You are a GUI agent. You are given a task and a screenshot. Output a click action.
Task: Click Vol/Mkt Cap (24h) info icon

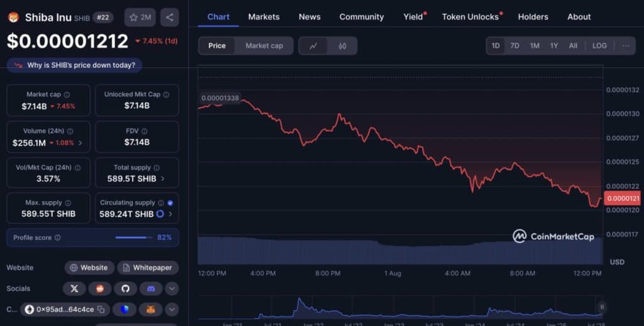pos(77,168)
